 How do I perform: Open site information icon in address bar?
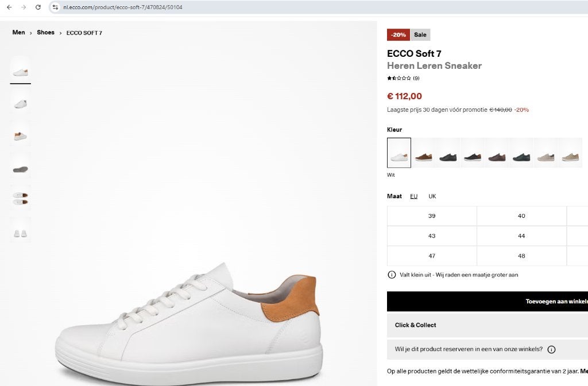(55, 7)
